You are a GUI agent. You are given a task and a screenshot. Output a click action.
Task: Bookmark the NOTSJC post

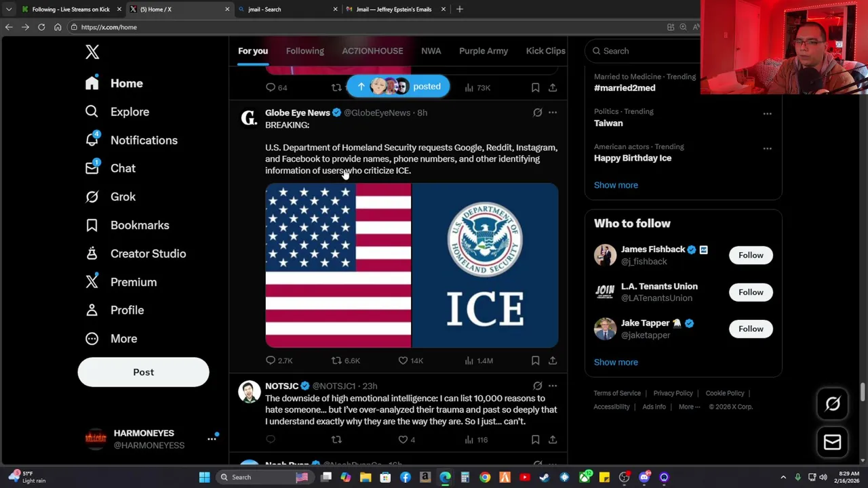point(535,440)
